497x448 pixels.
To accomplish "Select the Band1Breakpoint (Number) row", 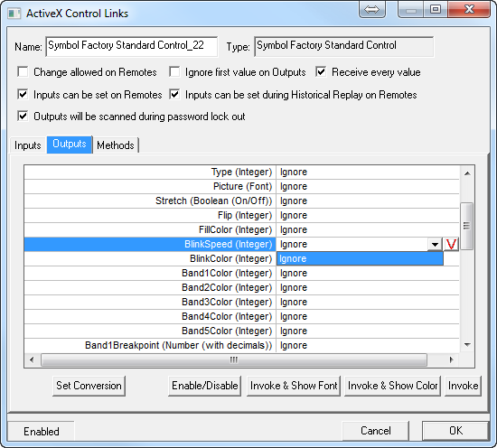I will pos(241,345).
